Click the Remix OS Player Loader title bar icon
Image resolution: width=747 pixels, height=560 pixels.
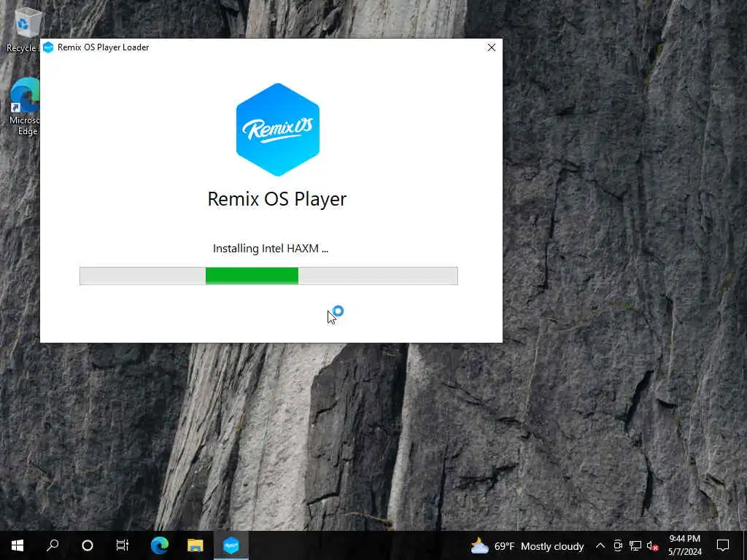click(48, 47)
